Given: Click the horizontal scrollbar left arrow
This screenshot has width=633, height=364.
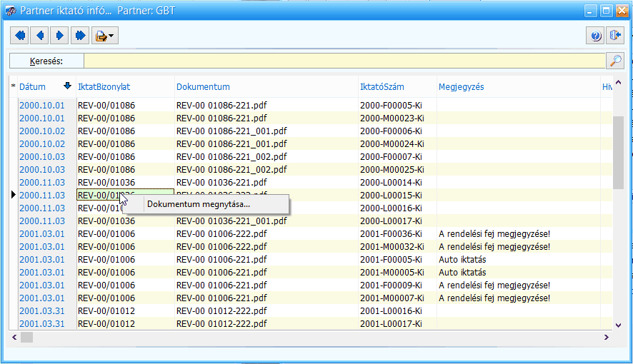Looking at the screenshot, I should coord(14,337).
